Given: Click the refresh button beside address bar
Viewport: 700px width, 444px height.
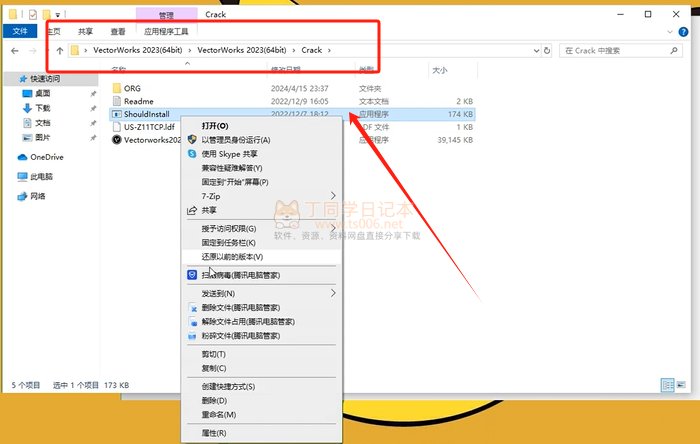Looking at the screenshot, I should coord(547,50).
